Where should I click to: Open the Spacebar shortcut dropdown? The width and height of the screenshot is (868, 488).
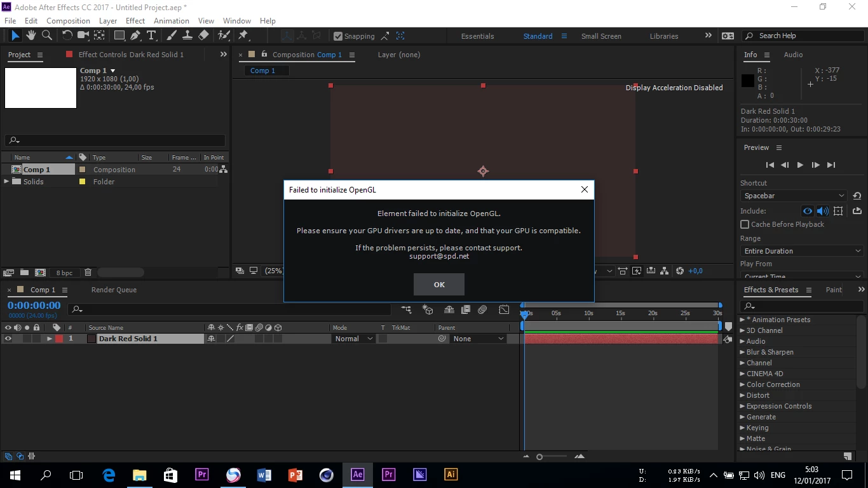point(794,196)
